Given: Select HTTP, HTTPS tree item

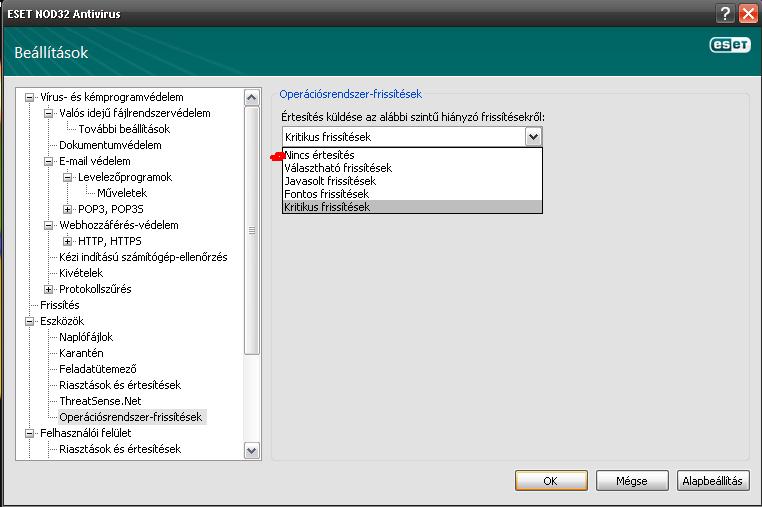Looking at the screenshot, I should (x=110, y=242).
